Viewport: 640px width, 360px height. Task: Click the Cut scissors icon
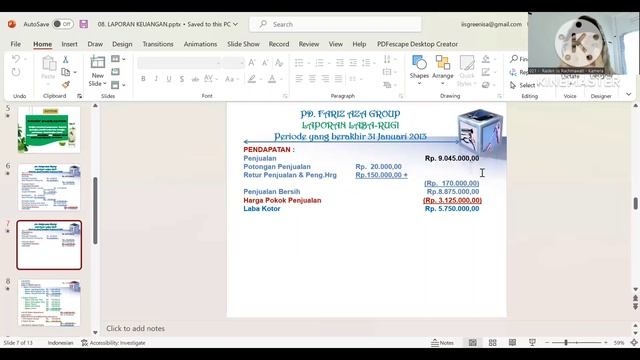(x=65, y=60)
